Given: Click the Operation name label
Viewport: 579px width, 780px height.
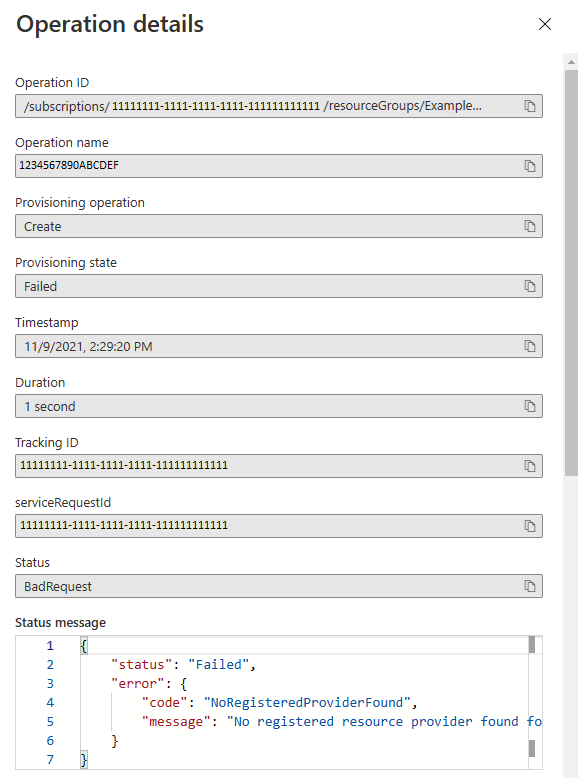Looking at the screenshot, I should click(x=62, y=143).
